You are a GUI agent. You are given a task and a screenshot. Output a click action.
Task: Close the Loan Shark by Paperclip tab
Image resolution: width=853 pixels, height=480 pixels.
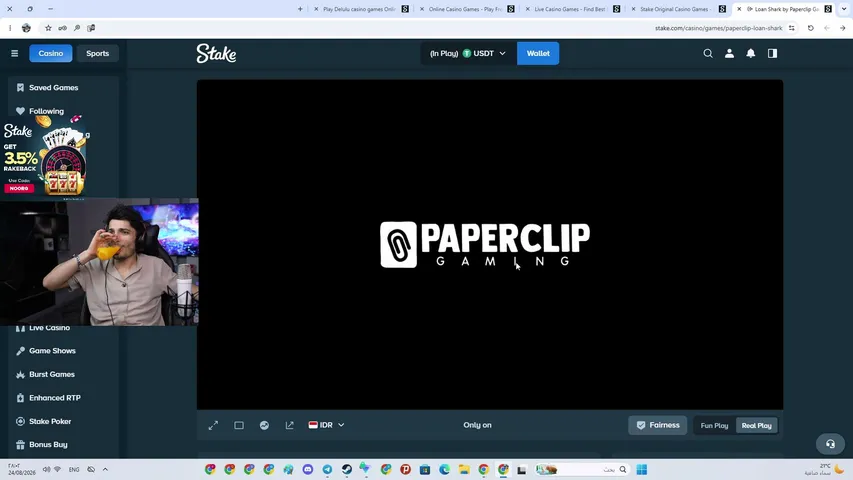739,9
